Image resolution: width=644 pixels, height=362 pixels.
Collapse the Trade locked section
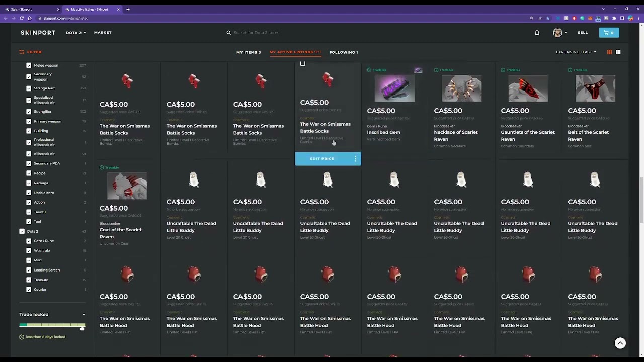click(x=84, y=315)
